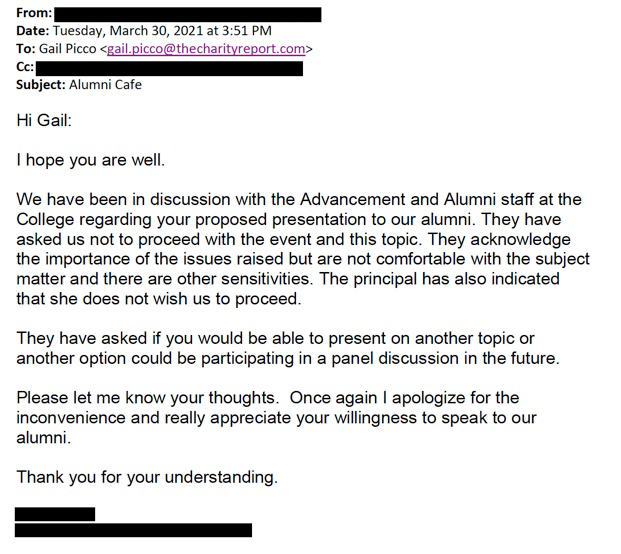
Task: Click the "From:" header label
Action: pyautogui.click(x=34, y=13)
